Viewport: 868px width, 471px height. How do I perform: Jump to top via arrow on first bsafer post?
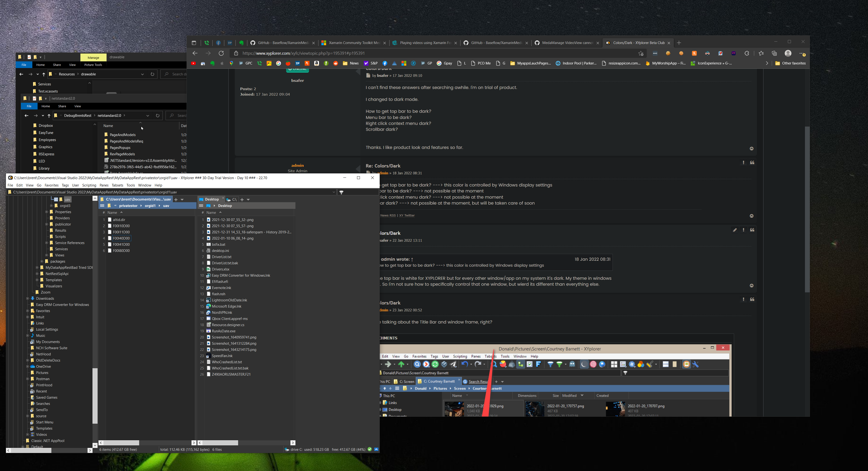pos(751,149)
